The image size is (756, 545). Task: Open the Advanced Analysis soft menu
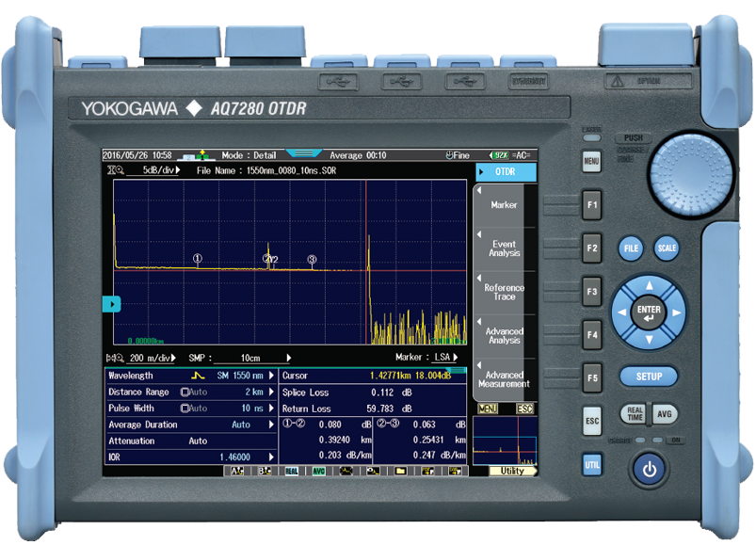[x=505, y=336]
